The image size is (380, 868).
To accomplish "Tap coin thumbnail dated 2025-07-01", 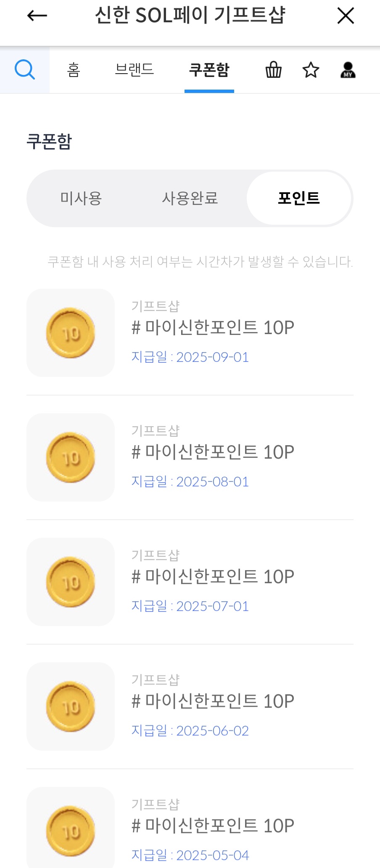I will click(71, 582).
